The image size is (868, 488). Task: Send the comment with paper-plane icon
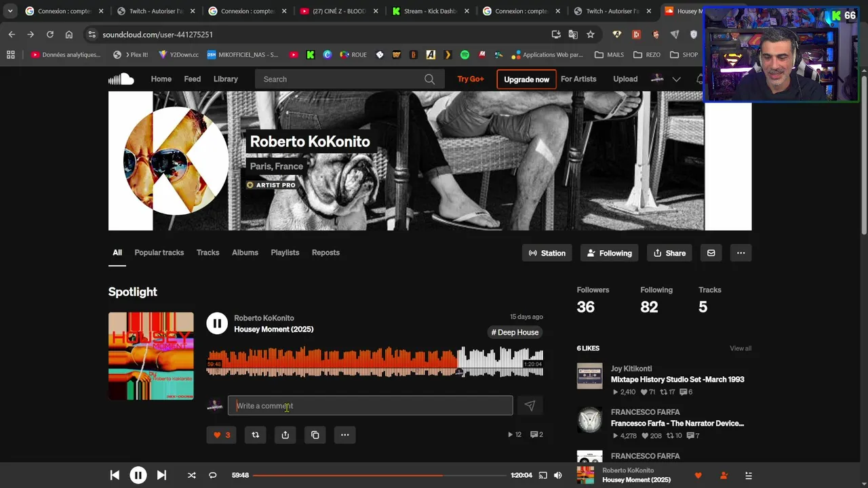click(x=530, y=406)
